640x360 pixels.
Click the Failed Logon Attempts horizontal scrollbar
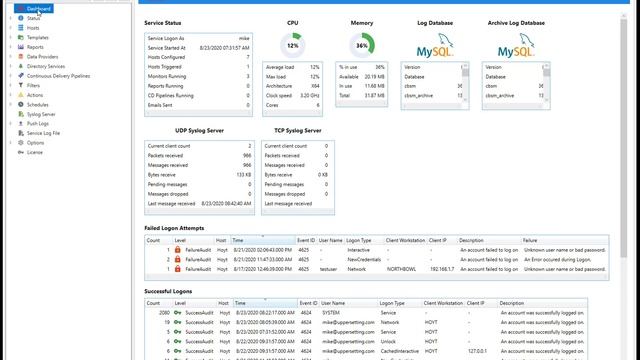click(376, 277)
